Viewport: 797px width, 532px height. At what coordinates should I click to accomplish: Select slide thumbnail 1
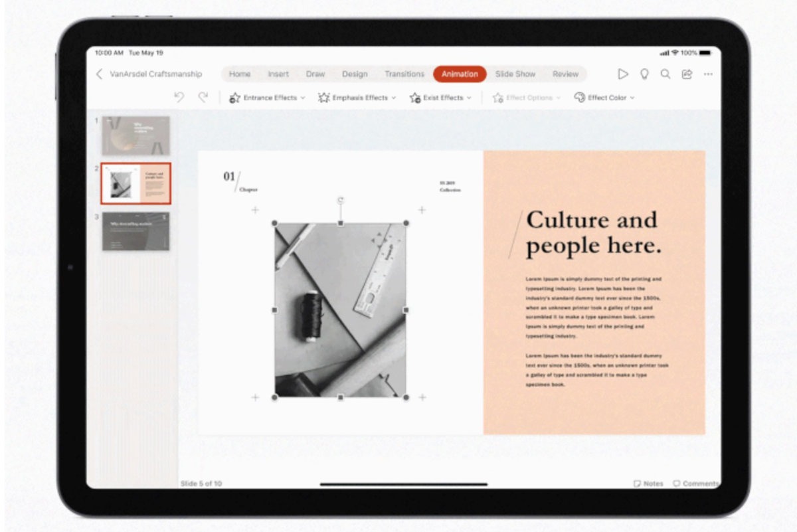point(135,135)
